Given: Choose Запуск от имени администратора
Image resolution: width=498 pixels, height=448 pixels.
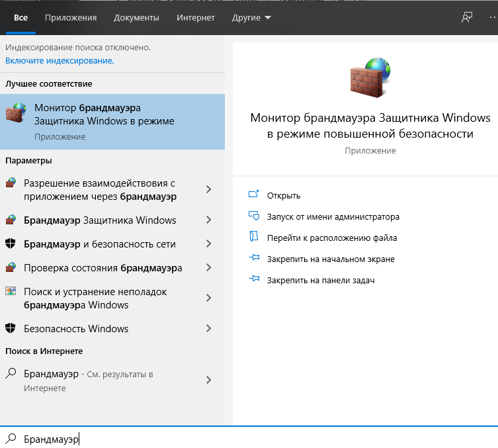Looking at the screenshot, I should point(333,216).
